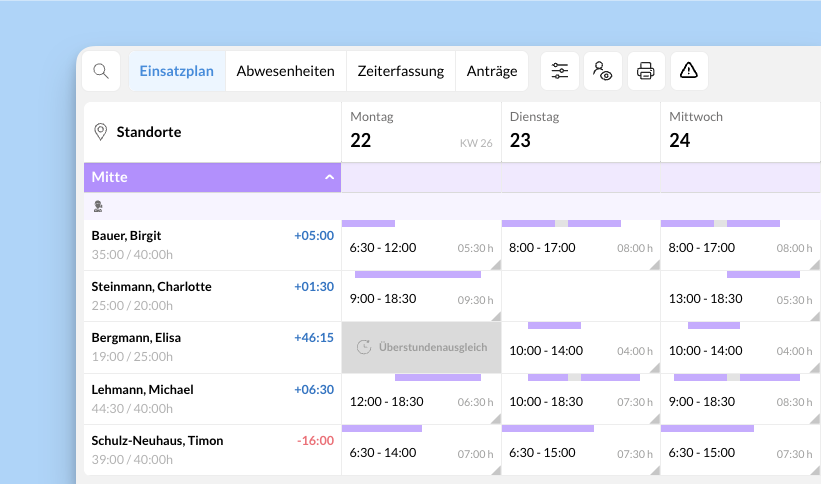Click purple shift bar above Steinmann's Monday shift
The height and width of the screenshot is (484, 821).
(x=418, y=274)
